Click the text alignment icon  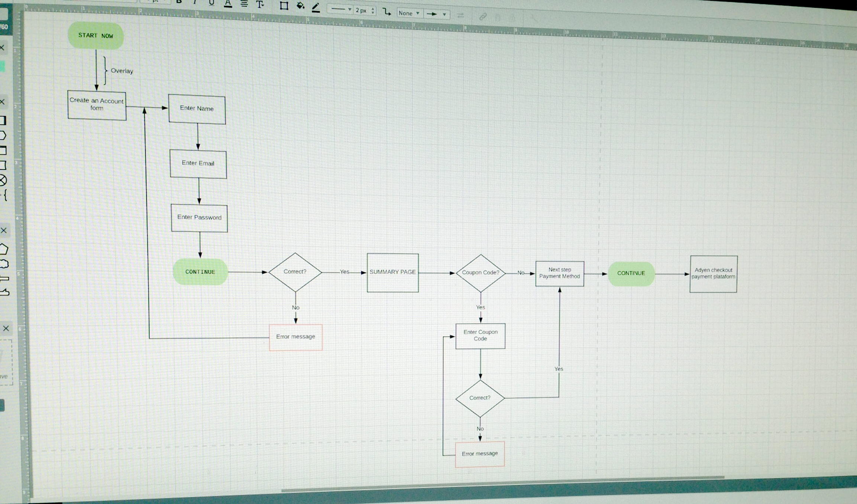244,4
